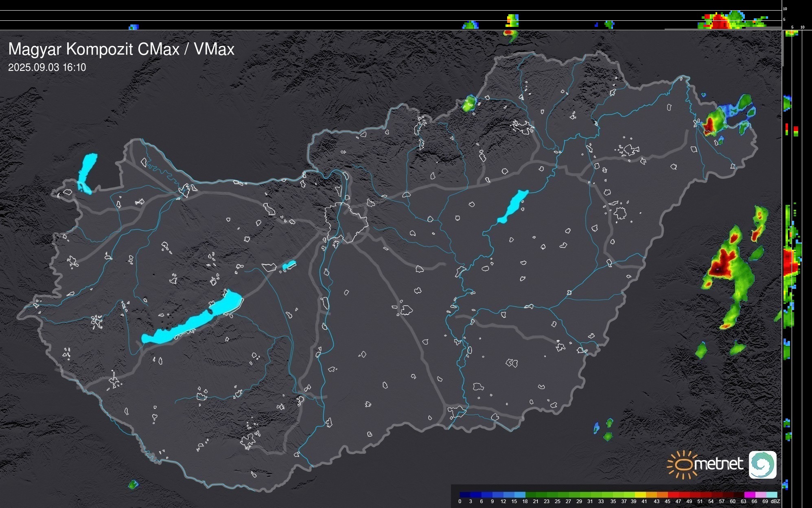Click the yellow 39 dBZ legend swatch
Viewport: 812px width, 508px height.
click(x=640, y=495)
